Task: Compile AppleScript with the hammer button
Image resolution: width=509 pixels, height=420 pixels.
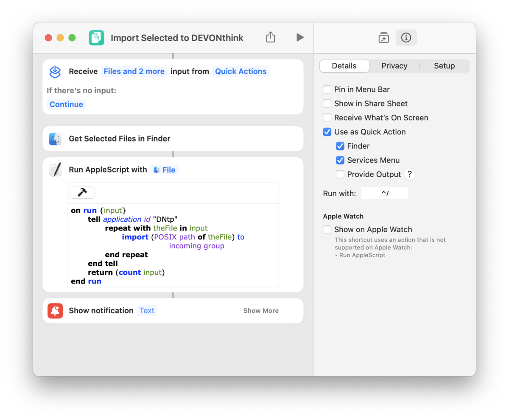Action: point(82,192)
